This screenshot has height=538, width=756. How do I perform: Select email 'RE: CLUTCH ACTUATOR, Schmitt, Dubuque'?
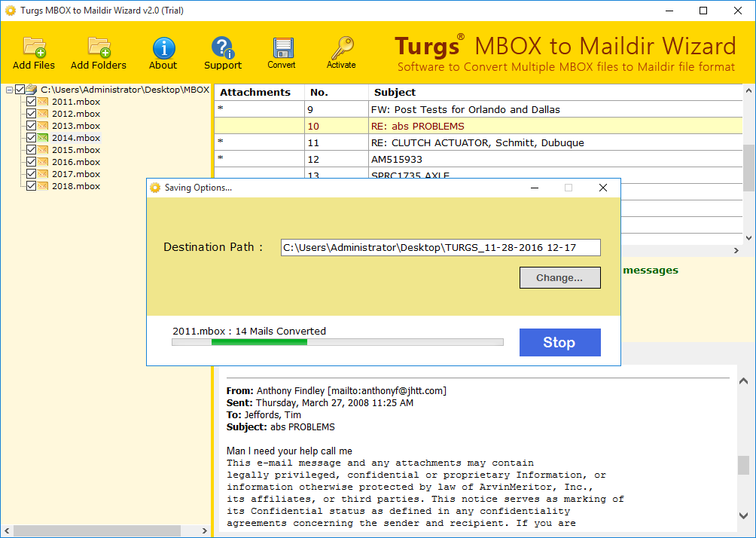click(477, 143)
